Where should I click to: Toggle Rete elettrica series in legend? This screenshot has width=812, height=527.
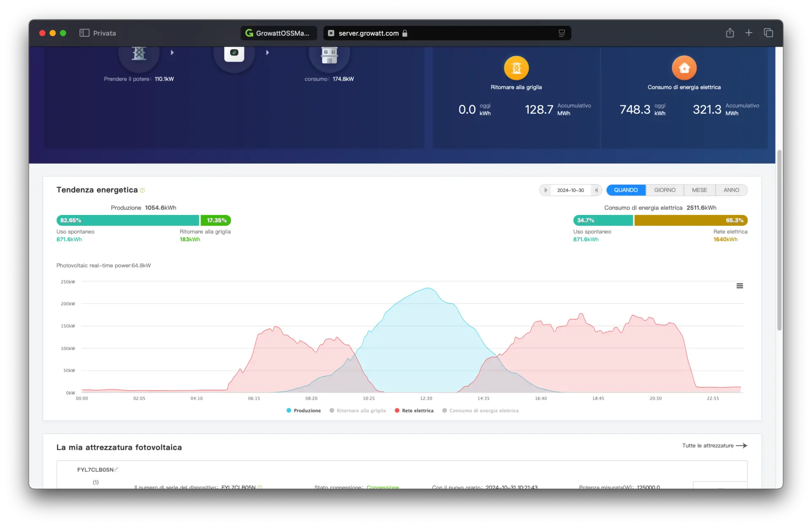tap(414, 411)
